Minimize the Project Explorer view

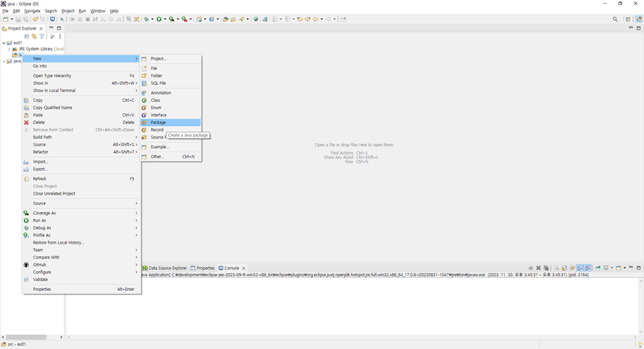point(52,28)
